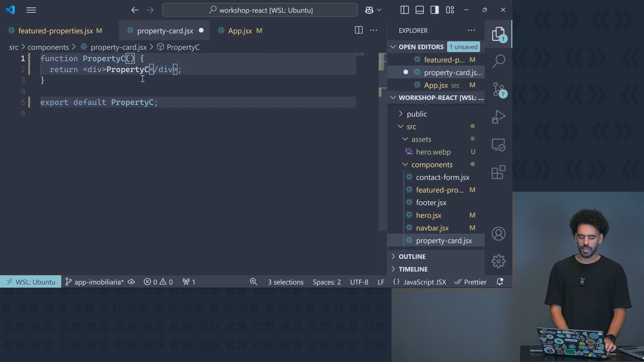This screenshot has width=644, height=362.
Task: Click the workshop-react command center search box
Action: 260,10
